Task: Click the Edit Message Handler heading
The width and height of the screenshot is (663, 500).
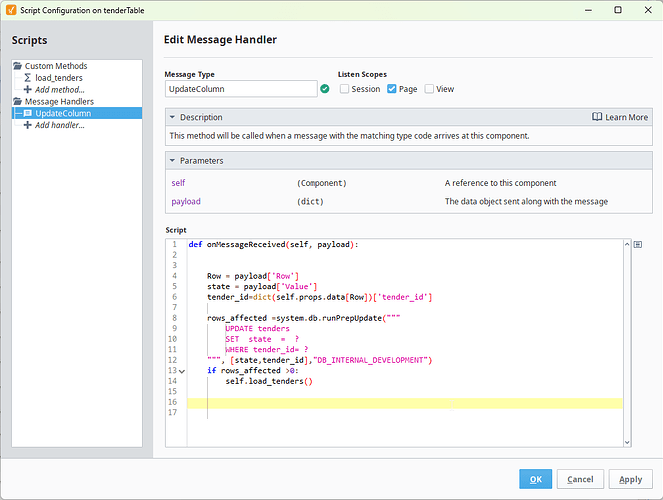Action: tap(220, 39)
